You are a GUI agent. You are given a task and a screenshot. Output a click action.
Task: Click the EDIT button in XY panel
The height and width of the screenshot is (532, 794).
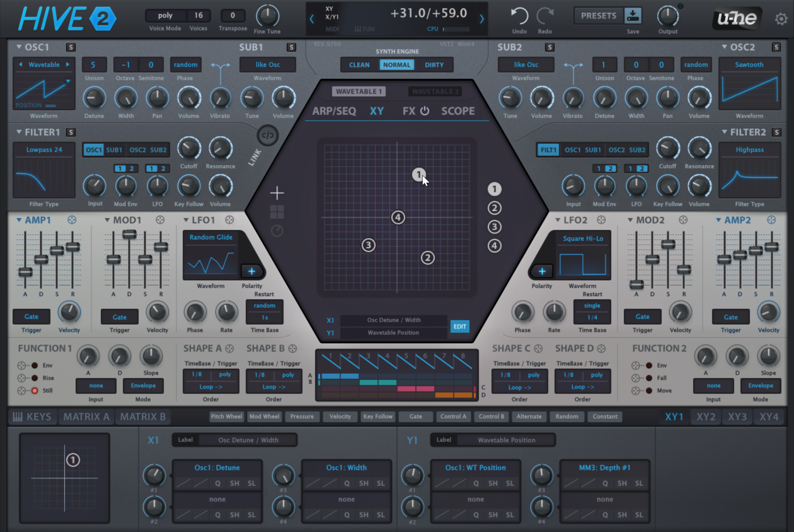(460, 326)
